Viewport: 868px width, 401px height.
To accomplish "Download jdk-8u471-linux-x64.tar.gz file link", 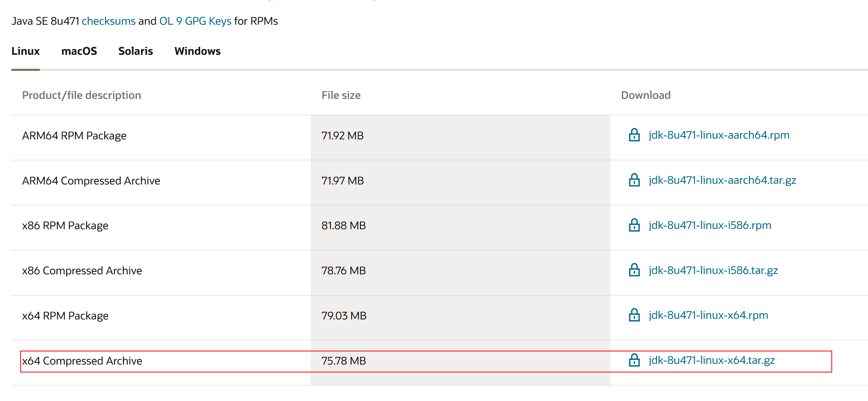I will 711,360.
